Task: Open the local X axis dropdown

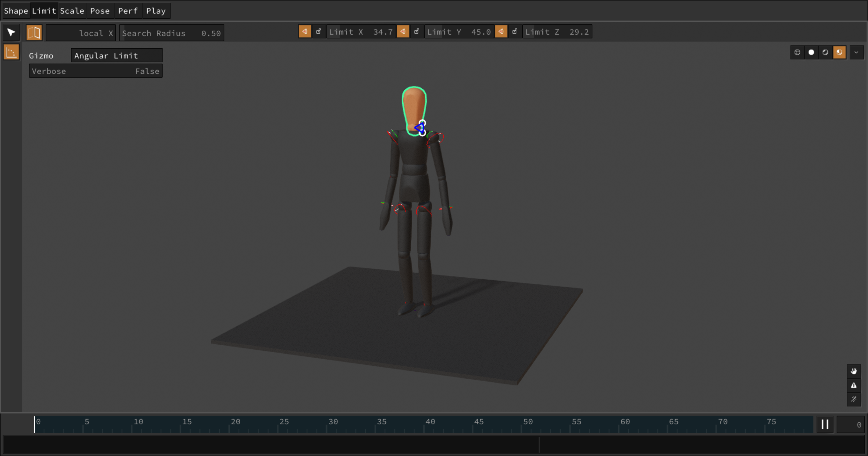Action: tap(81, 33)
